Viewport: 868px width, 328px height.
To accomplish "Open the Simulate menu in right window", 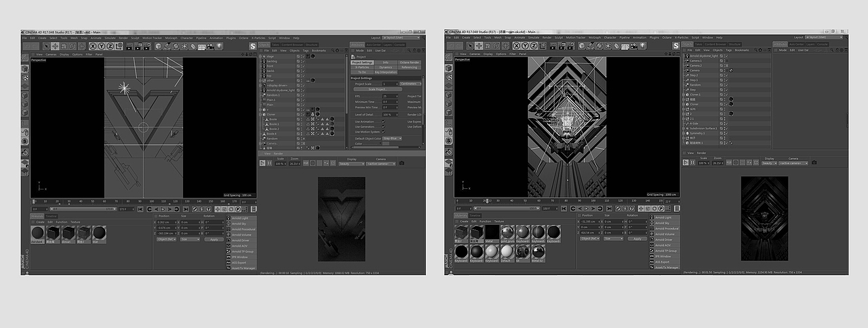I will (534, 37).
